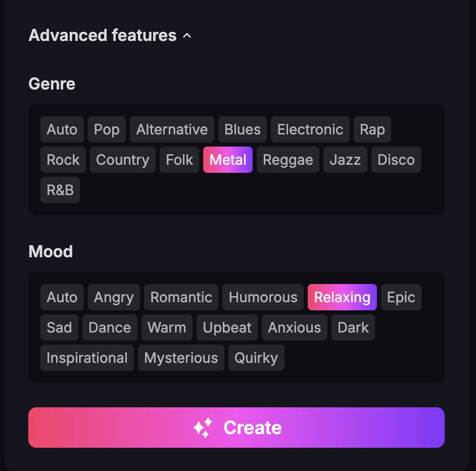The width and height of the screenshot is (476, 471).
Task: Choose Disco from the genres
Action: (x=396, y=160)
